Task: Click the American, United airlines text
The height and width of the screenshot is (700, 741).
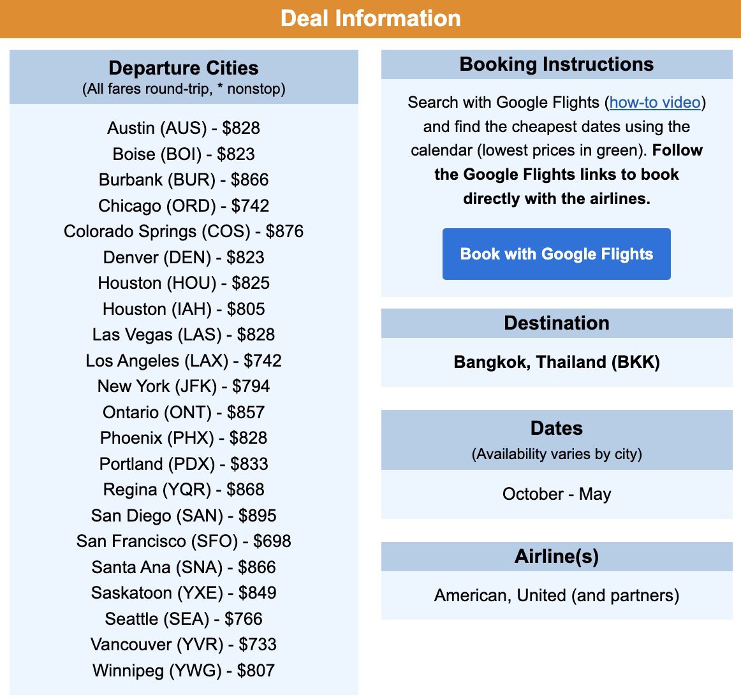Action: click(x=556, y=595)
